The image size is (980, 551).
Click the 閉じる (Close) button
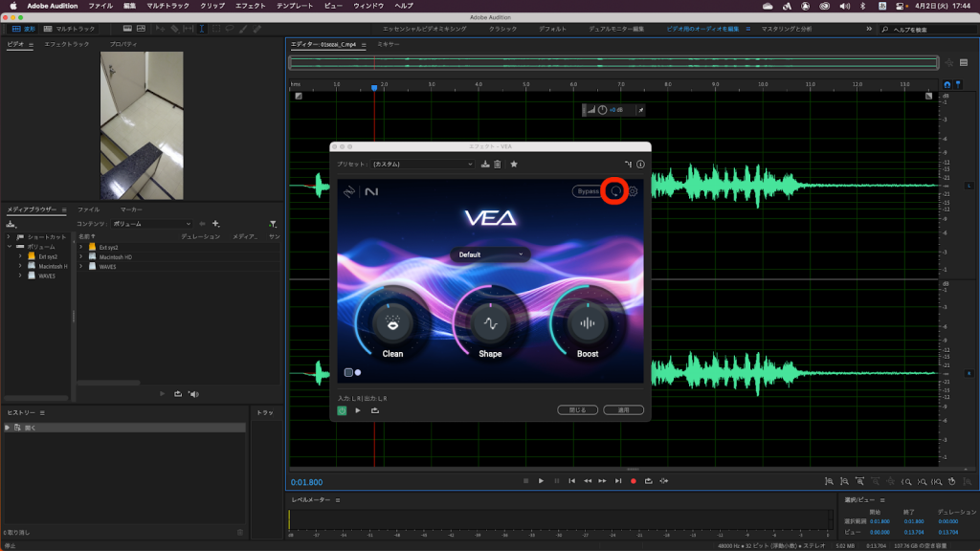click(577, 409)
